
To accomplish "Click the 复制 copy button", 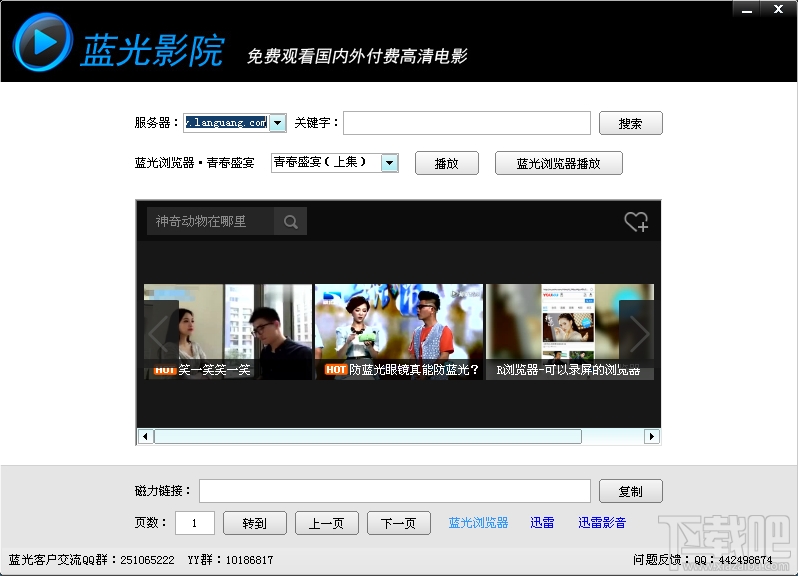I will coord(631,491).
